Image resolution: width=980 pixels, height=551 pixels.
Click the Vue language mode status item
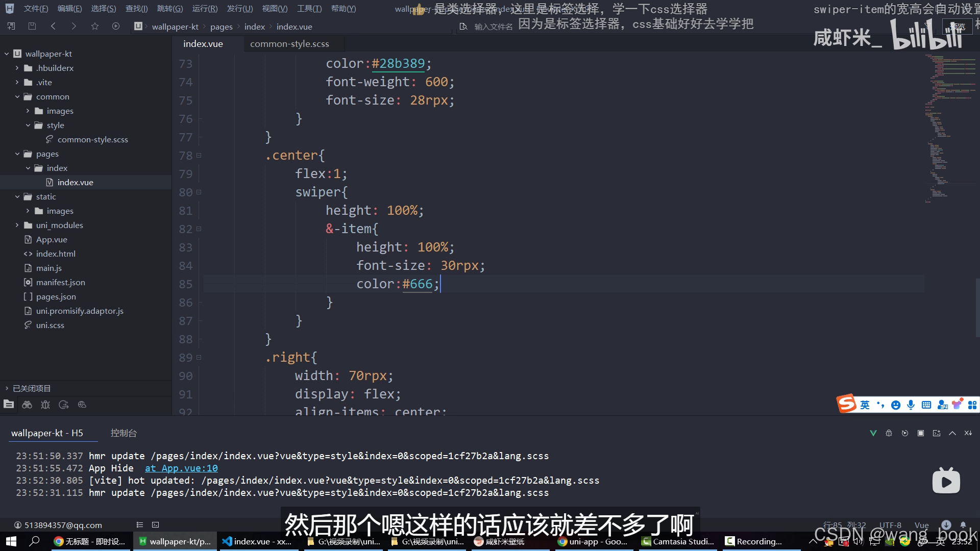tap(921, 525)
